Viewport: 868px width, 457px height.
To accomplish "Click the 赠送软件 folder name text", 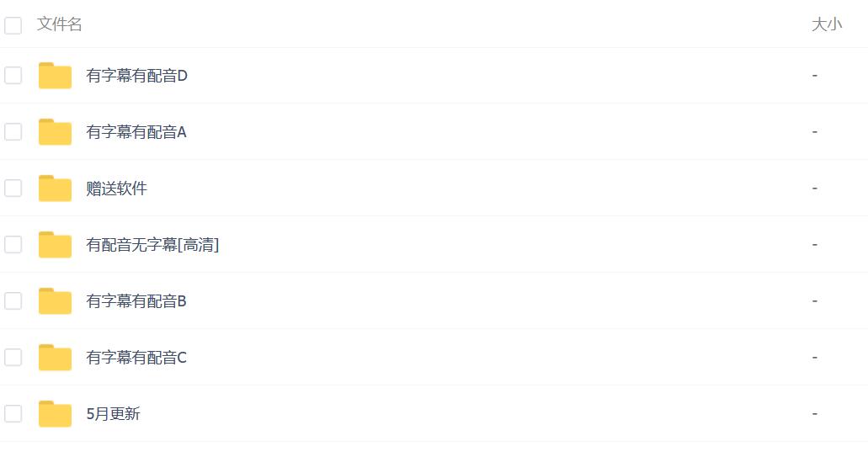I will pos(116,189).
